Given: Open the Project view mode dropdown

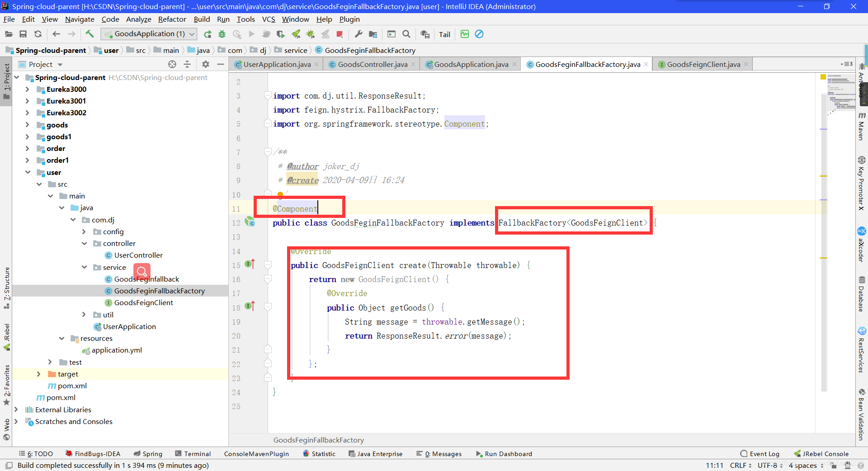Looking at the screenshot, I should point(60,65).
